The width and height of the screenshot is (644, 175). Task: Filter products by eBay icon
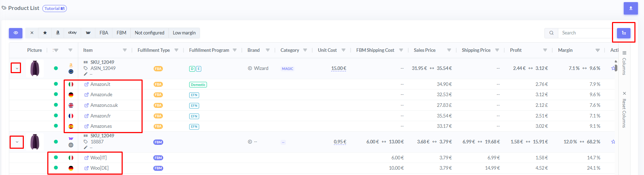[73, 33]
